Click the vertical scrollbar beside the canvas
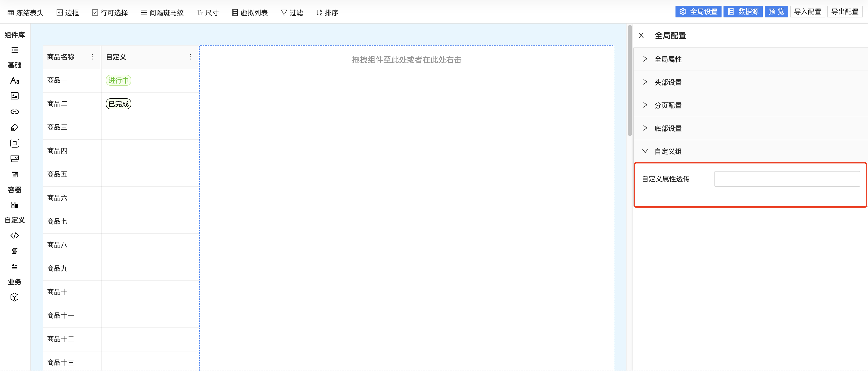 click(629, 81)
